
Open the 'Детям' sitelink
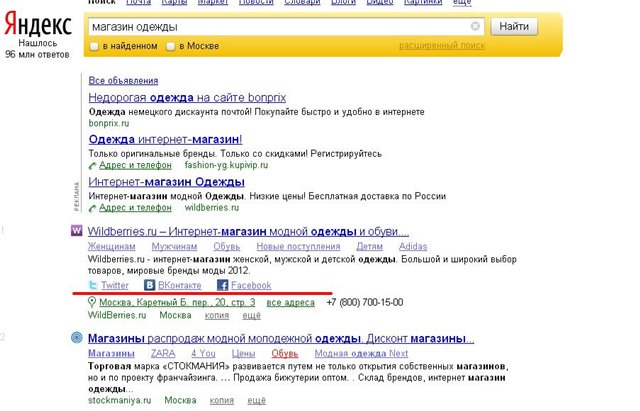[x=369, y=247]
